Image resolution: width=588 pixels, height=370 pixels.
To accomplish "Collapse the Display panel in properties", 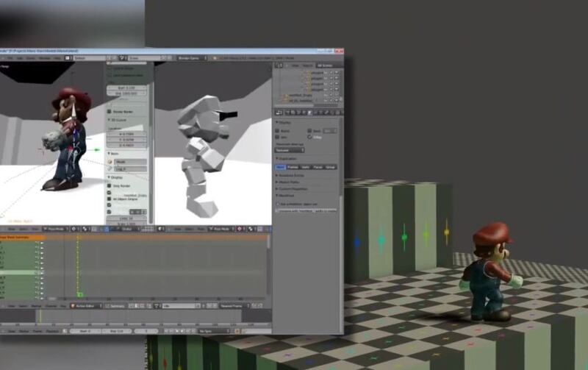I will click(283, 123).
